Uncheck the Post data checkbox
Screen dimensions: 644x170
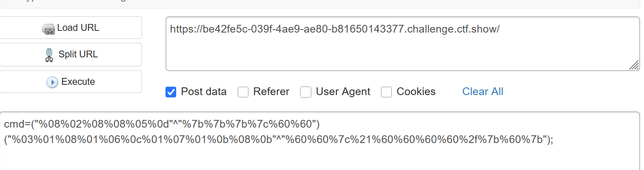point(171,92)
